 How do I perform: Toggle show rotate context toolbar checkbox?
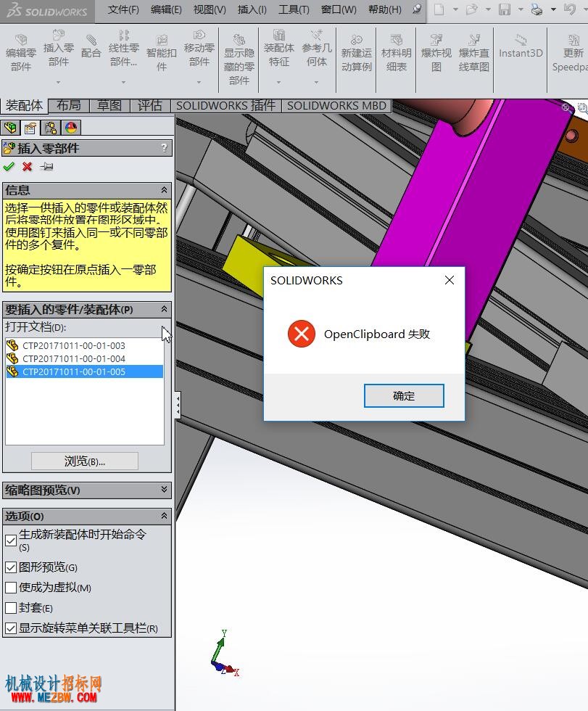pos(11,628)
